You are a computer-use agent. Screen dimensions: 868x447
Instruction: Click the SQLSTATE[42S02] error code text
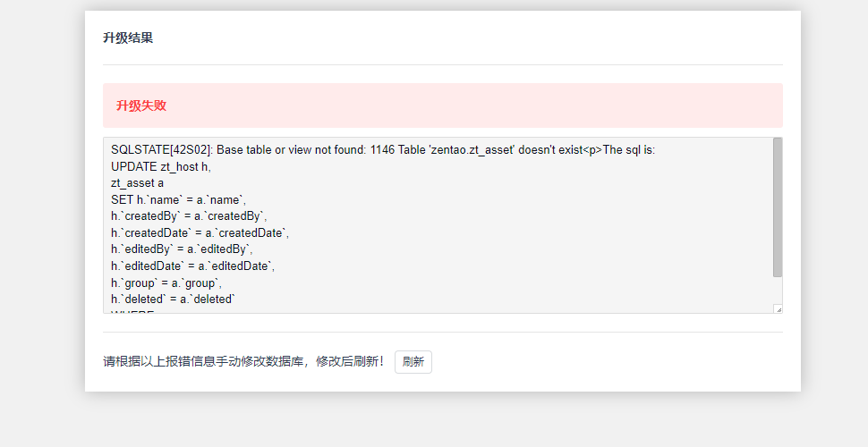(160, 149)
